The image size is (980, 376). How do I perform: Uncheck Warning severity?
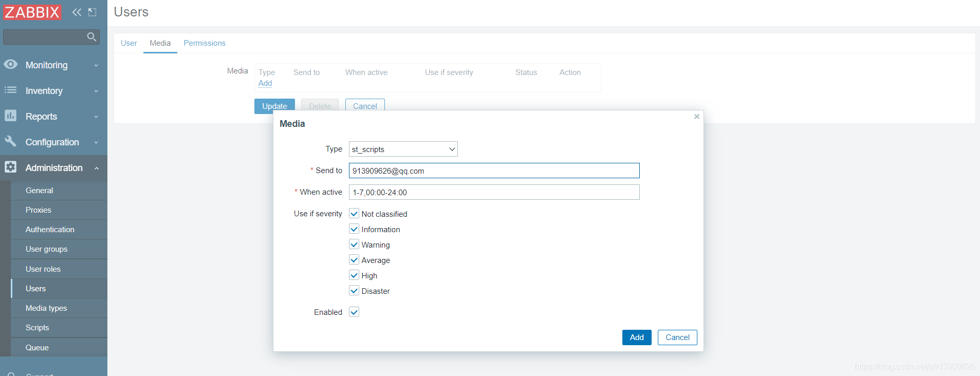point(354,244)
